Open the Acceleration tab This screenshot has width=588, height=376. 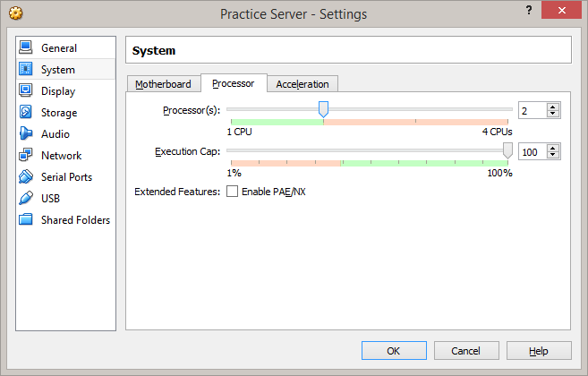[302, 84]
